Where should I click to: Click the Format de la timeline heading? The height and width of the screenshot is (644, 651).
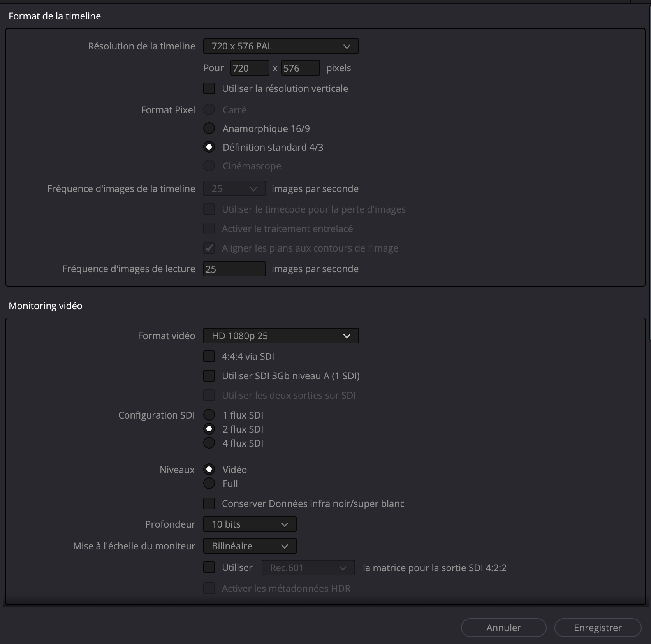(x=55, y=16)
